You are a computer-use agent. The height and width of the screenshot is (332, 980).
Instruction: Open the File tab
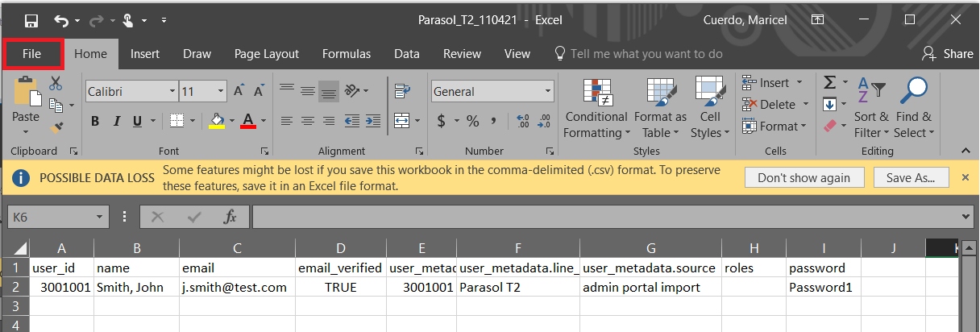[32, 54]
